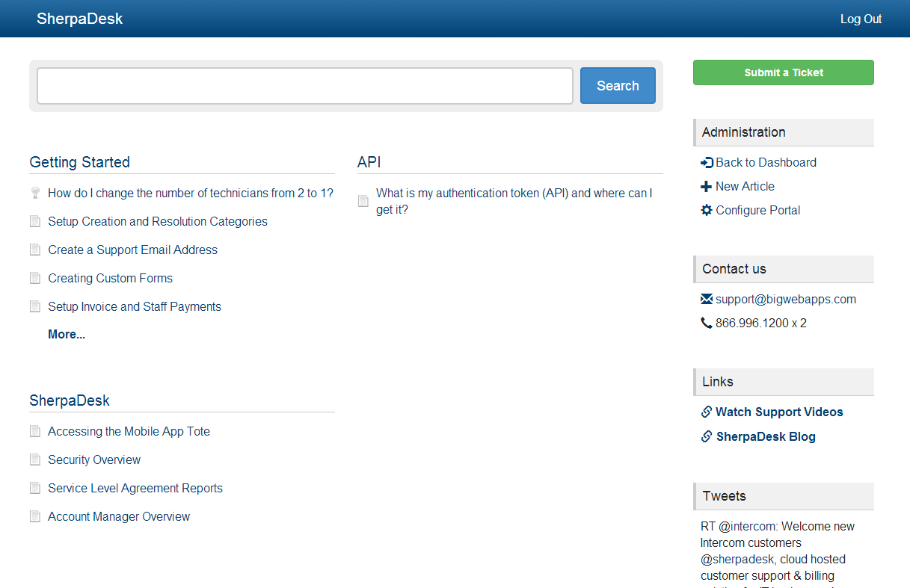Click the phone number 866.996.1200 x 2

click(761, 323)
